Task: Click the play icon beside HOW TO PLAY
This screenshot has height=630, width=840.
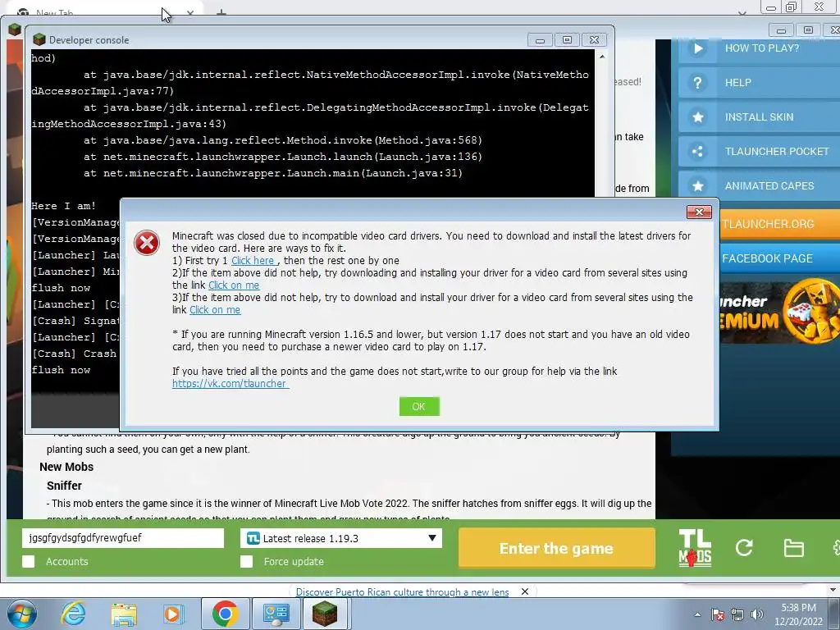Action: point(697,48)
